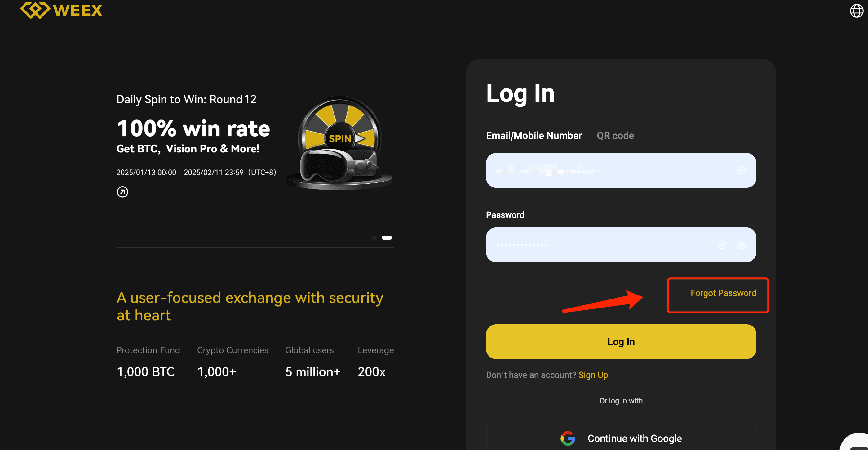Open the language selector globe icon
The image size is (868, 450).
(856, 11)
